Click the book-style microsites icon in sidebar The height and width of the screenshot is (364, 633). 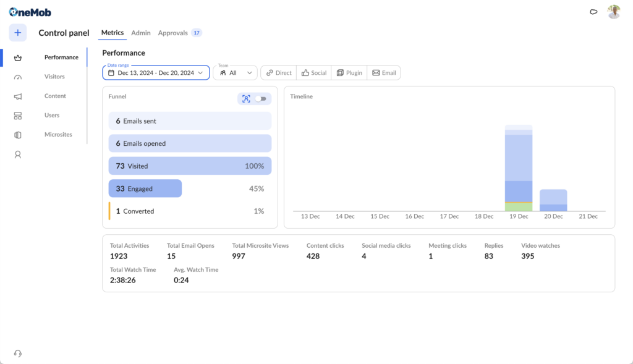(17, 135)
